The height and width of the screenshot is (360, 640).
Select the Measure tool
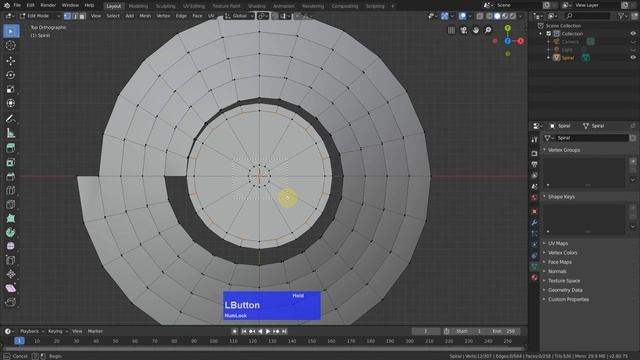tap(11, 133)
